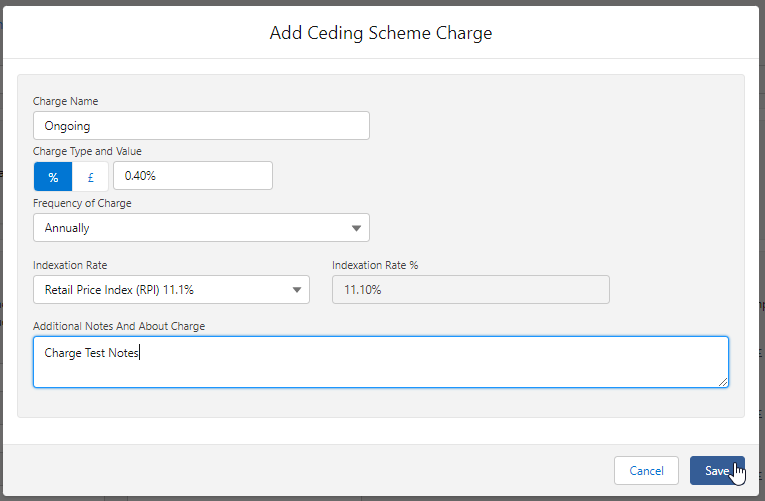Click the notes text area resize handle
The width and height of the screenshot is (765, 501).
(722, 381)
